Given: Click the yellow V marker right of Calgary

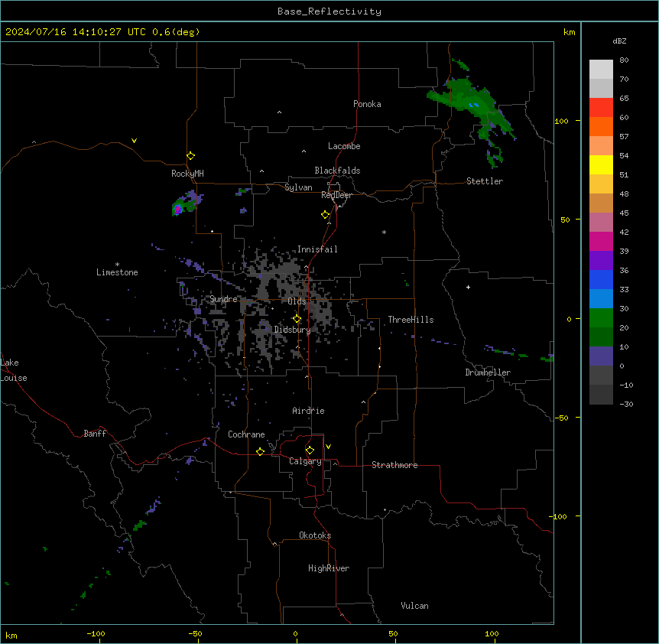Looking at the screenshot, I should 328,447.
